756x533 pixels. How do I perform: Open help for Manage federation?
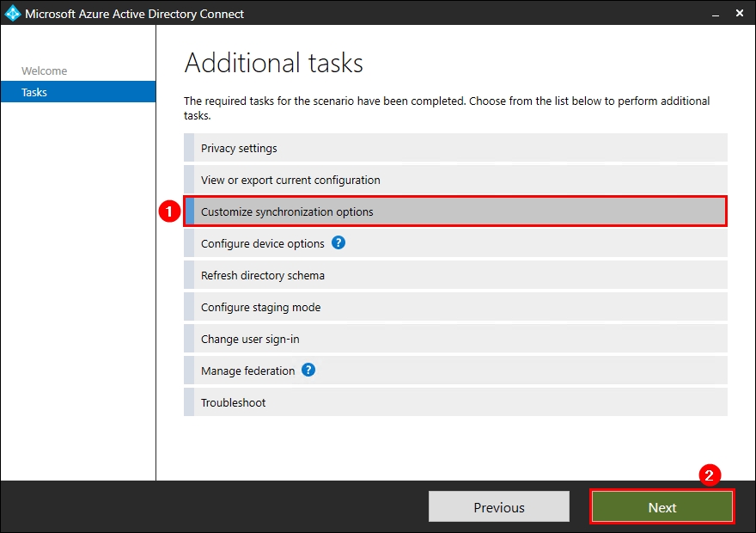[308, 370]
